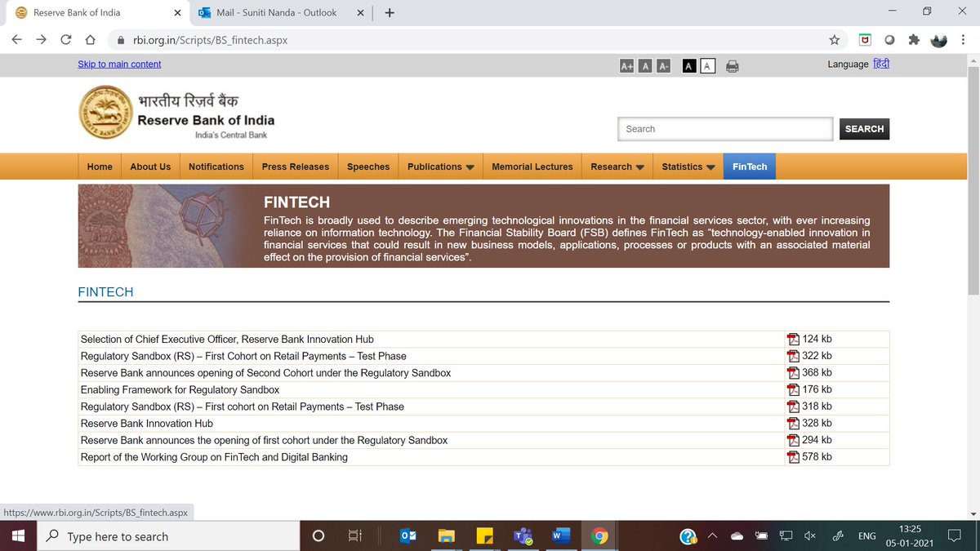Click the site Search input field
Image resolution: width=980 pixels, height=551 pixels.
click(725, 129)
